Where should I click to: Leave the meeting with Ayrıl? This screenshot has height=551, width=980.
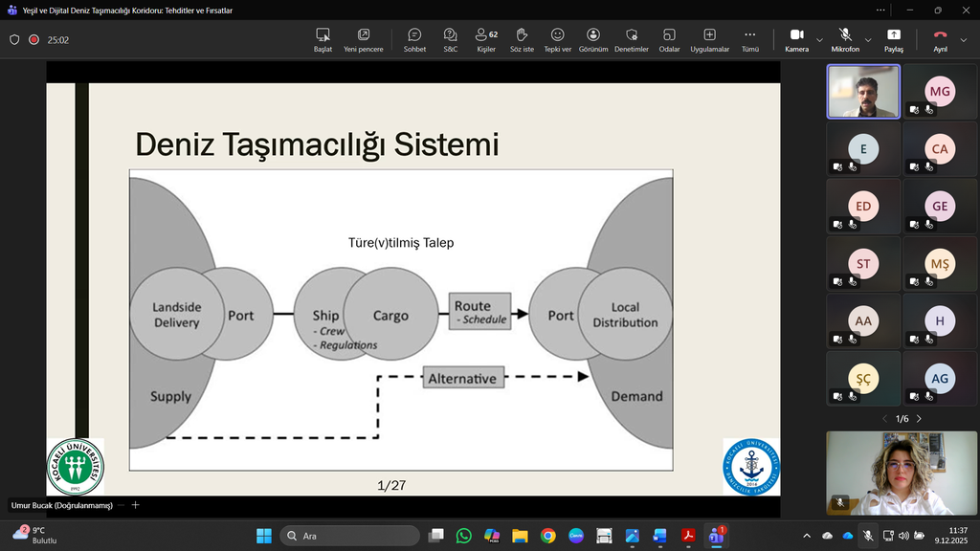click(940, 39)
